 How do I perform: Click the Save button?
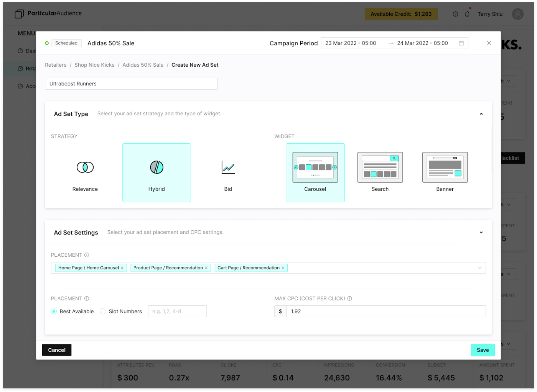483,350
